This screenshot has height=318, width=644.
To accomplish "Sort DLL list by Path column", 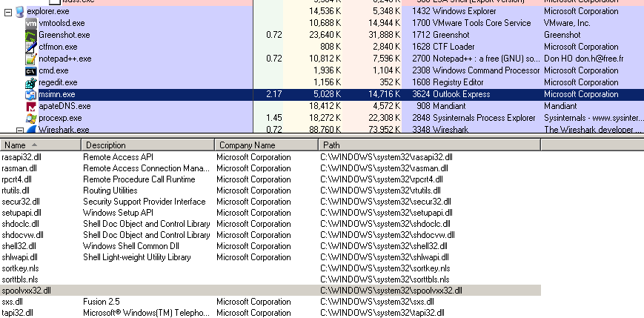I will (429, 145).
